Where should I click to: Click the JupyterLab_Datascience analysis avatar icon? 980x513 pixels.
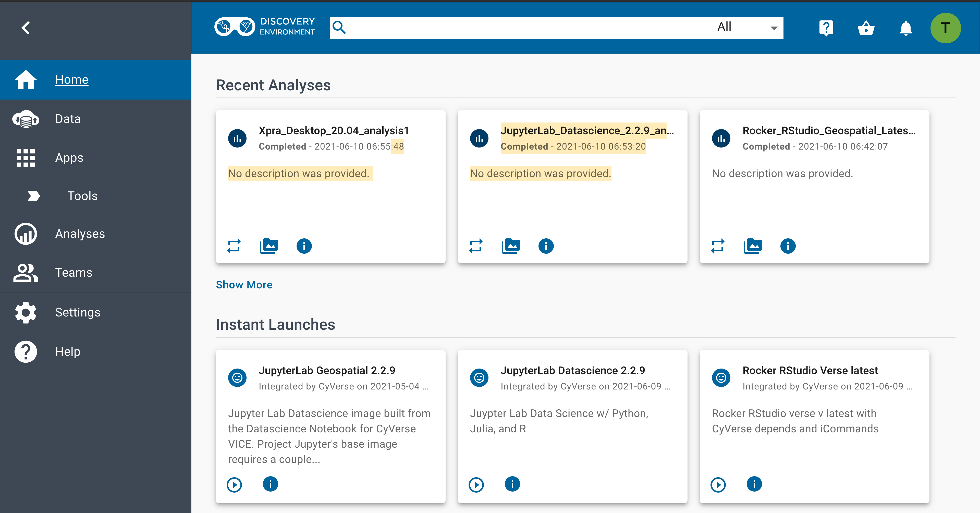(479, 138)
